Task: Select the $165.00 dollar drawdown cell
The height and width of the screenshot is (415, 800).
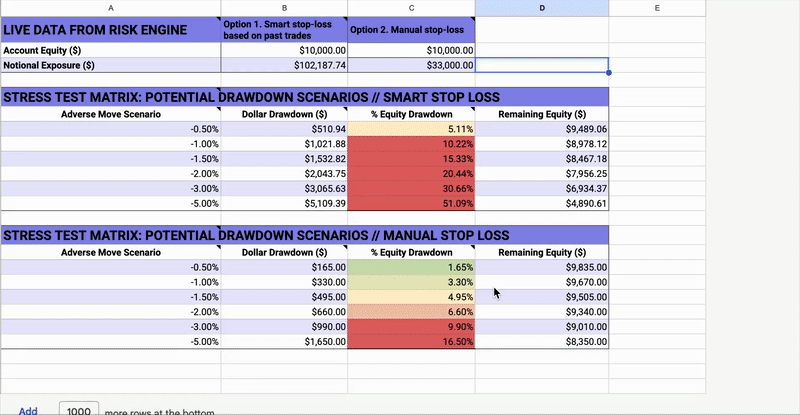Action: tap(284, 267)
